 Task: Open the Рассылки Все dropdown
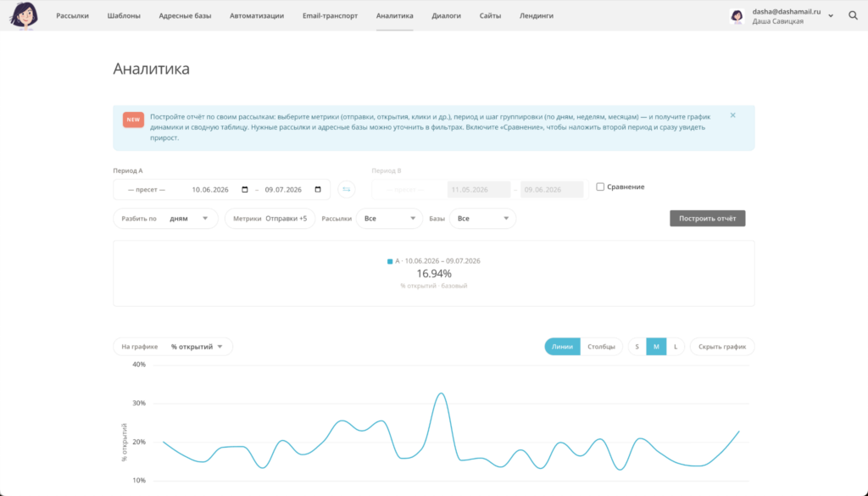(389, 218)
